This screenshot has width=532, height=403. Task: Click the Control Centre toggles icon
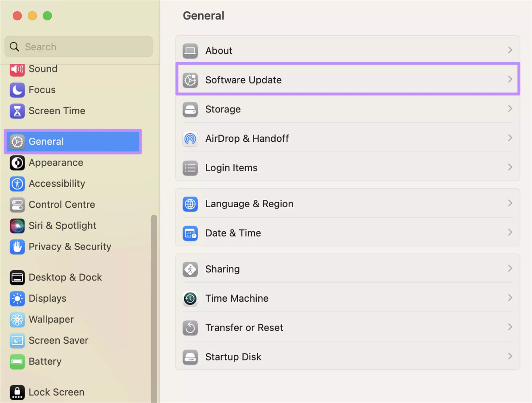point(17,205)
